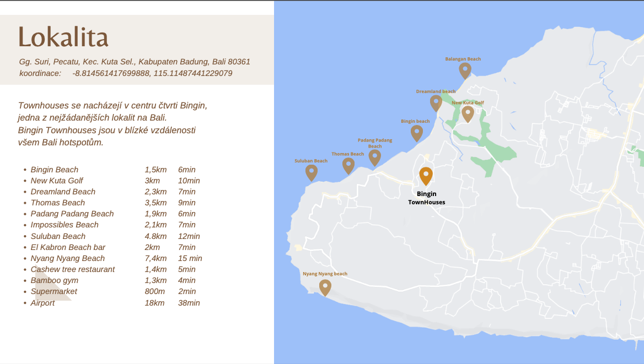
Task: Select Cashew tree restaurant list item
Action: (x=73, y=269)
